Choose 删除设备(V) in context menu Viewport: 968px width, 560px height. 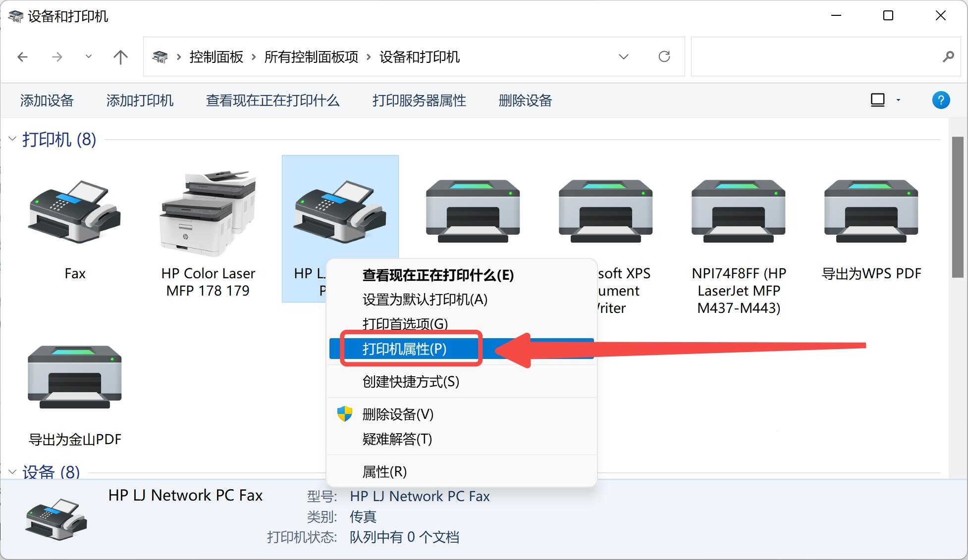click(462, 414)
